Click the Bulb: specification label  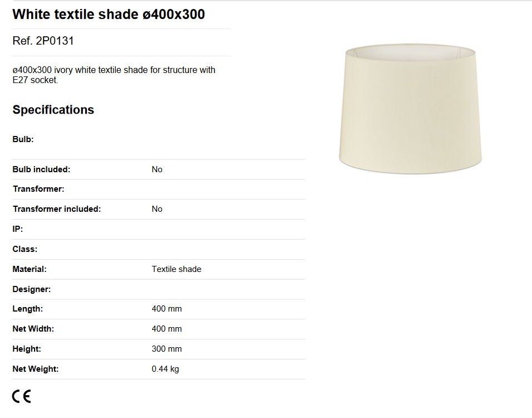[23, 139]
